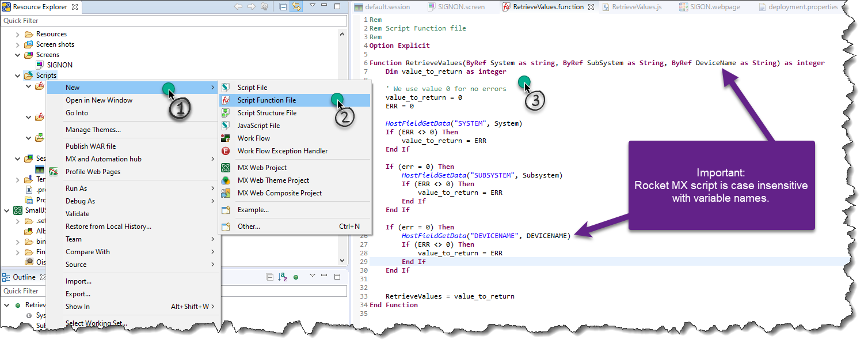Image resolution: width=868 pixels, height=347 pixels.
Task: Collapse the Scripts folder in Resource Explorer
Action: pyautogui.click(x=17, y=75)
